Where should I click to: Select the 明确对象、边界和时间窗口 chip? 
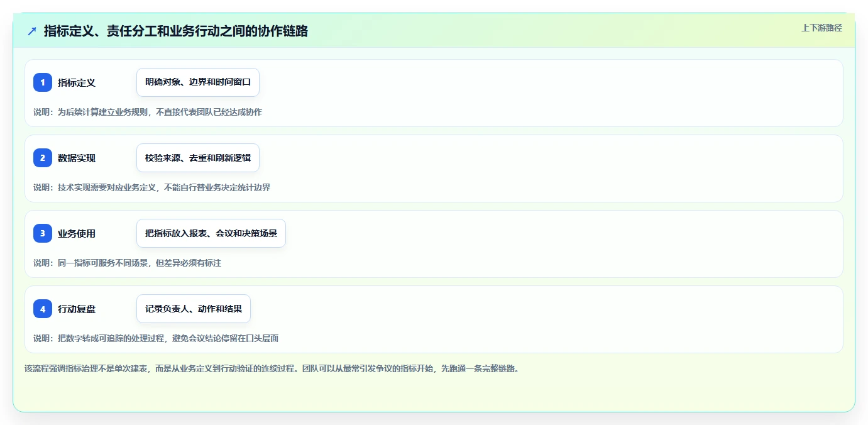click(x=198, y=82)
